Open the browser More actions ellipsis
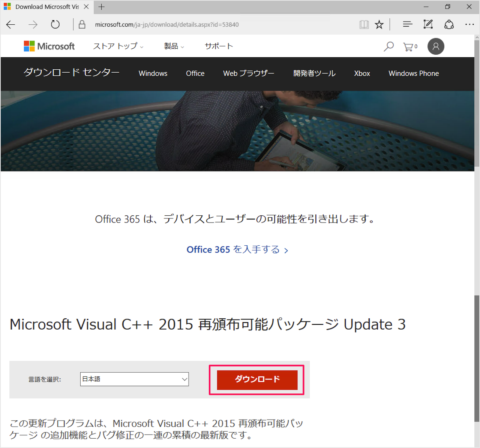 pos(469,25)
